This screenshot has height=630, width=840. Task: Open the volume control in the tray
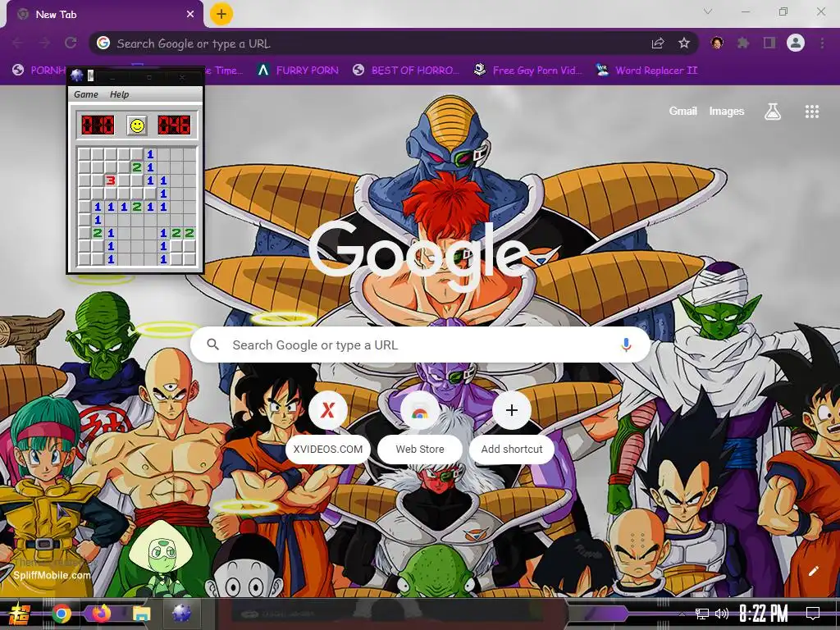pyautogui.click(x=722, y=614)
